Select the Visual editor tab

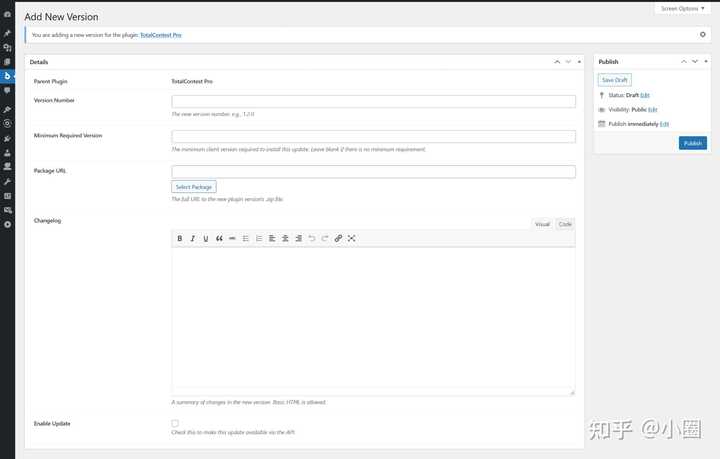pyautogui.click(x=542, y=224)
